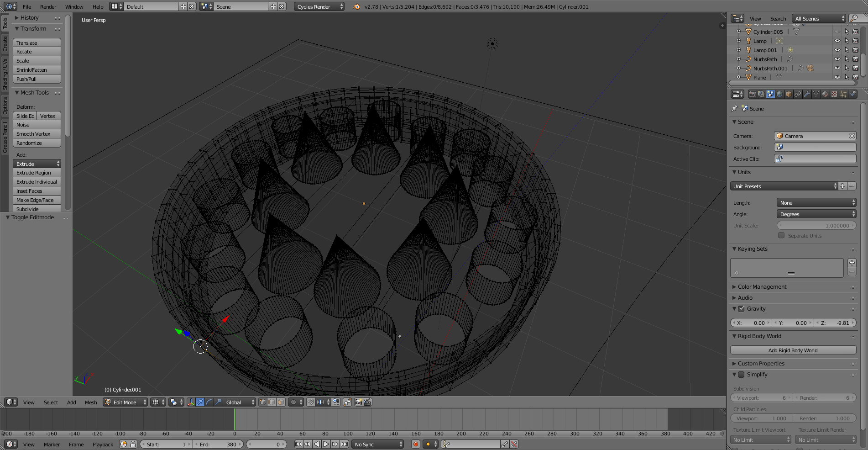Open the File menu
Viewport: 868px width, 450px height.
(27, 6)
